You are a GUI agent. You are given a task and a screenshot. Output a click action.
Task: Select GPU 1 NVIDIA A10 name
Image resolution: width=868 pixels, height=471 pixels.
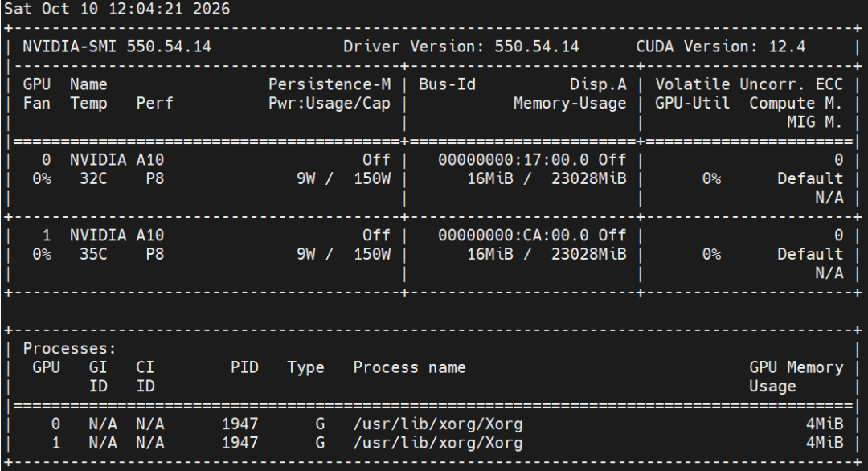(x=117, y=235)
